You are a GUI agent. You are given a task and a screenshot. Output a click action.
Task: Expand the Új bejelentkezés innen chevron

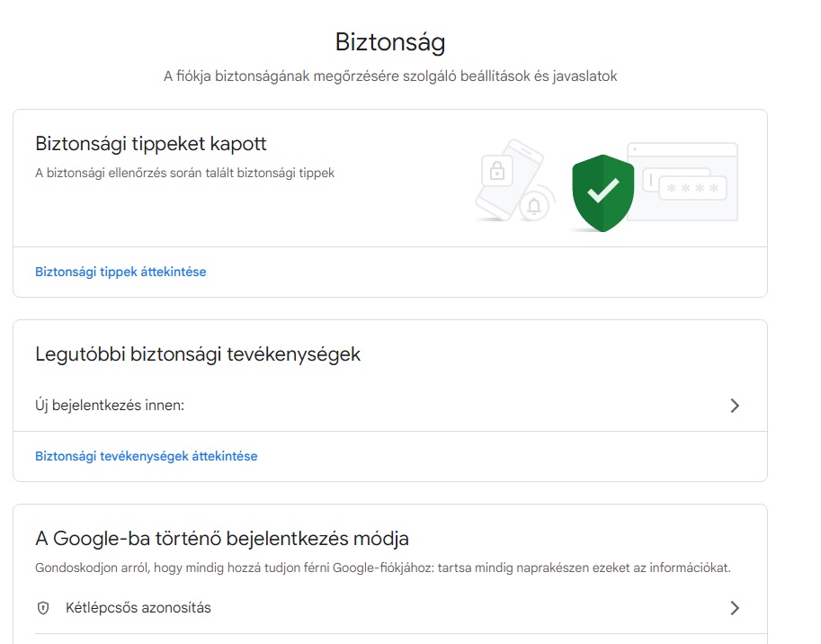point(735,406)
